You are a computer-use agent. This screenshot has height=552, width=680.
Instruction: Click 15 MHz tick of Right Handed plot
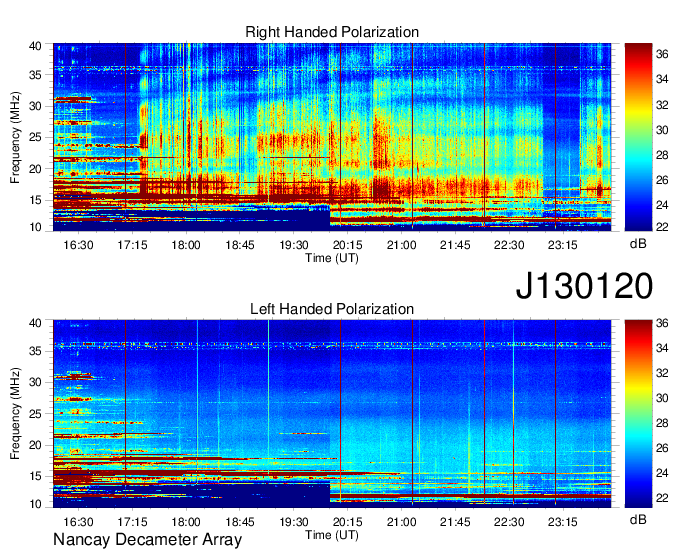pyautogui.click(x=36, y=200)
